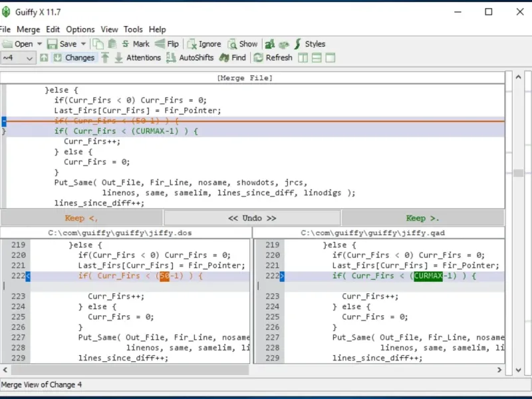This screenshot has height=399, width=532.
Task: Open the Tools menu
Action: 133,29
